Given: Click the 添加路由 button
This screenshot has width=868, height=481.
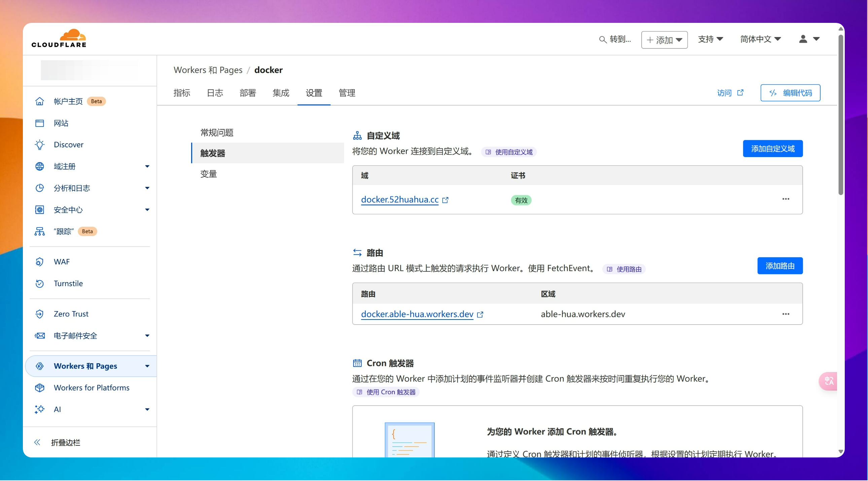Looking at the screenshot, I should coord(780,266).
